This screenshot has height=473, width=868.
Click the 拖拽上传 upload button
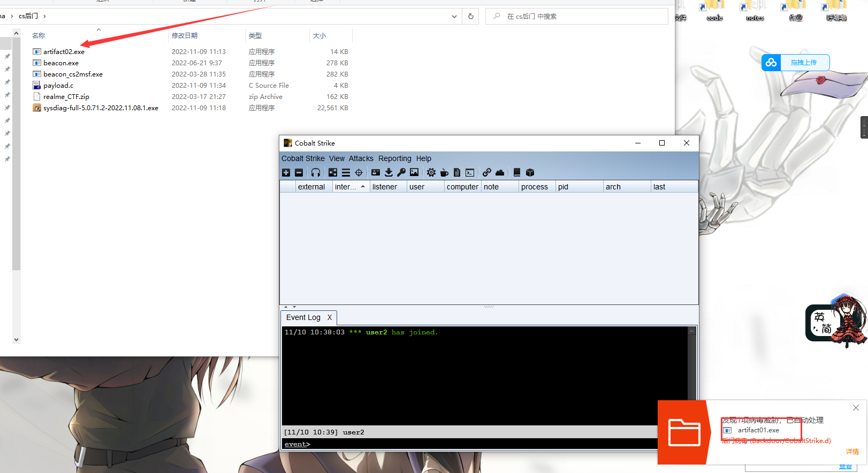tap(804, 63)
